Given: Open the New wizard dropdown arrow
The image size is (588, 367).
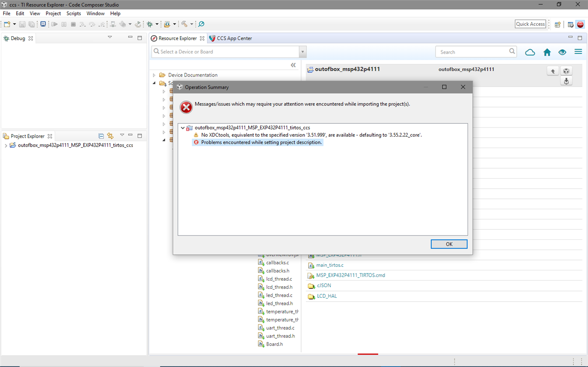Looking at the screenshot, I should [14, 24].
